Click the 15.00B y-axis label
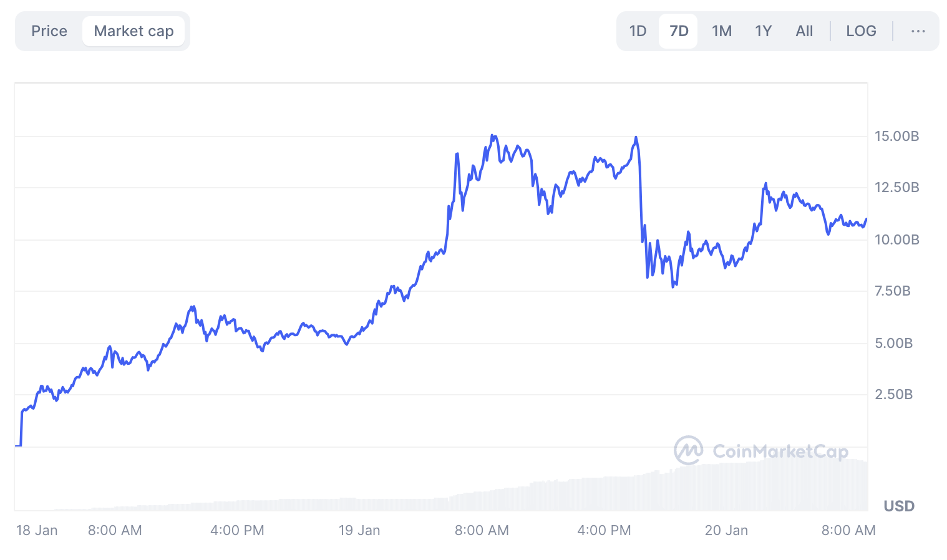Image resolution: width=947 pixels, height=560 pixels. tap(896, 136)
